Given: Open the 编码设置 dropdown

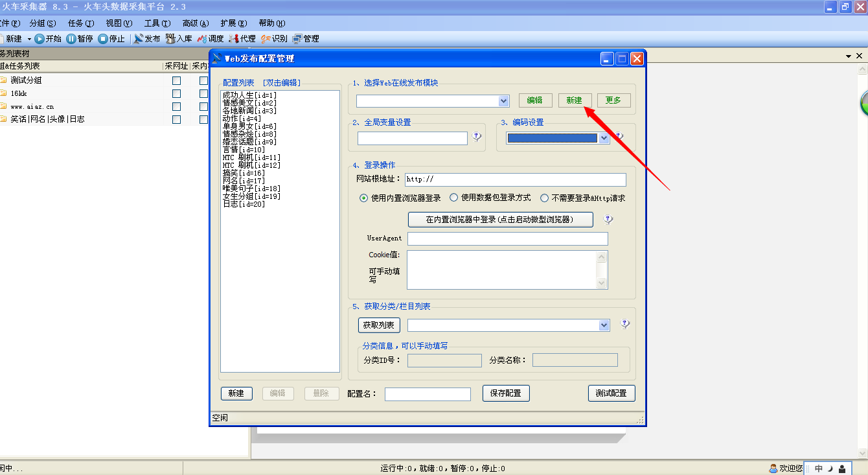Looking at the screenshot, I should click(x=604, y=138).
